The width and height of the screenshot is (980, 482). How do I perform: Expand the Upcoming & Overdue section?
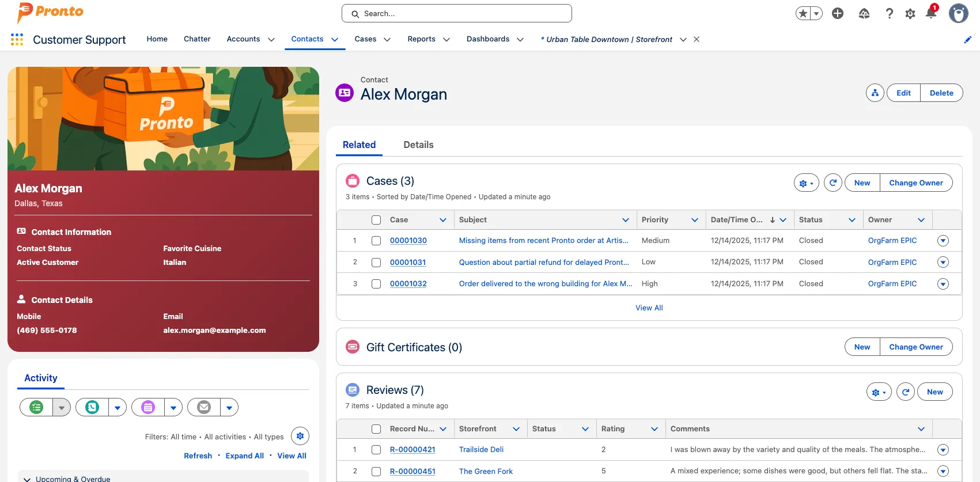[x=27, y=479]
